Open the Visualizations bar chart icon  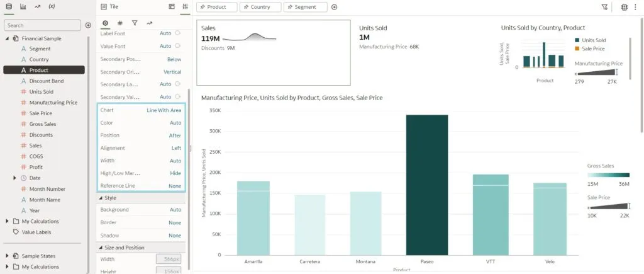point(23,6)
